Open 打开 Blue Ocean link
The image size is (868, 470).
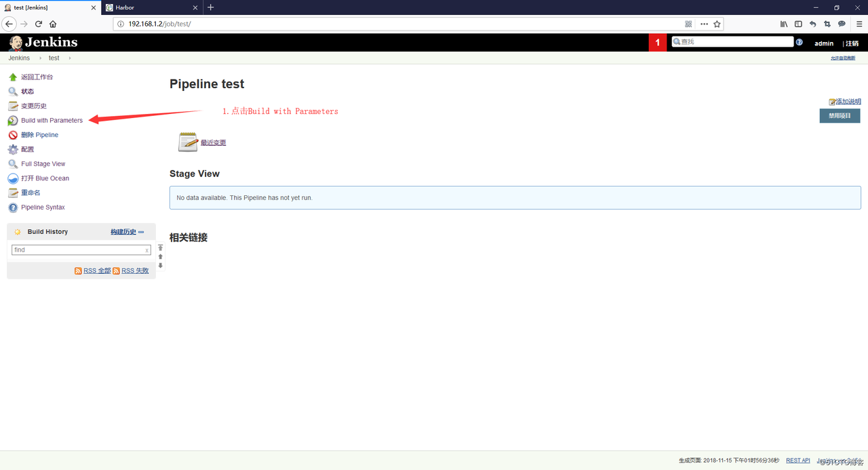[45, 178]
